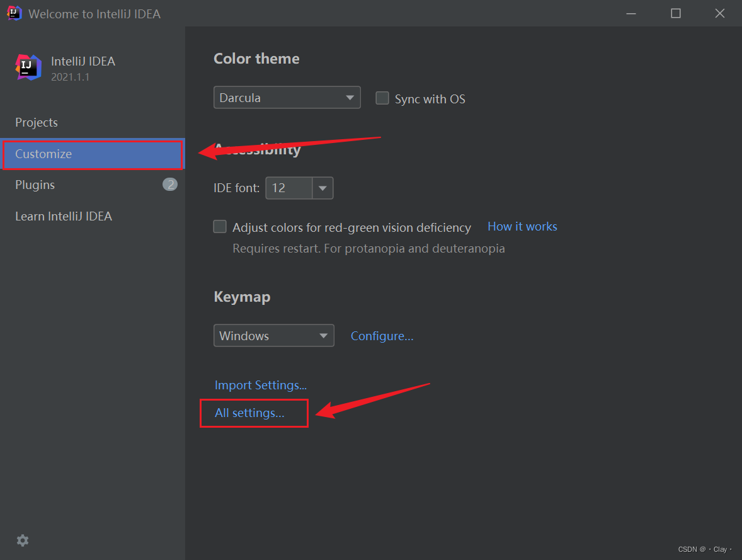Image resolution: width=742 pixels, height=560 pixels.
Task: Click the Configure... keymap link
Action: pyautogui.click(x=382, y=336)
